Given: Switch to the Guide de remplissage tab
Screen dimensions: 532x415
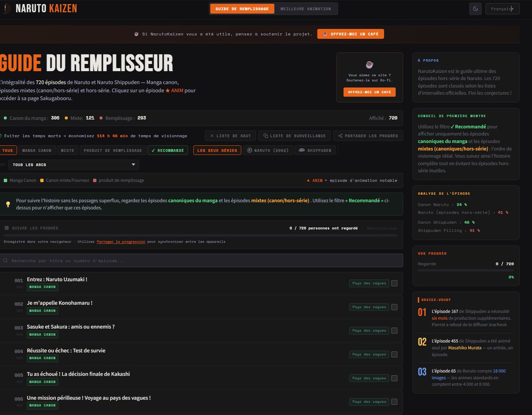Looking at the screenshot, I should click(242, 9).
